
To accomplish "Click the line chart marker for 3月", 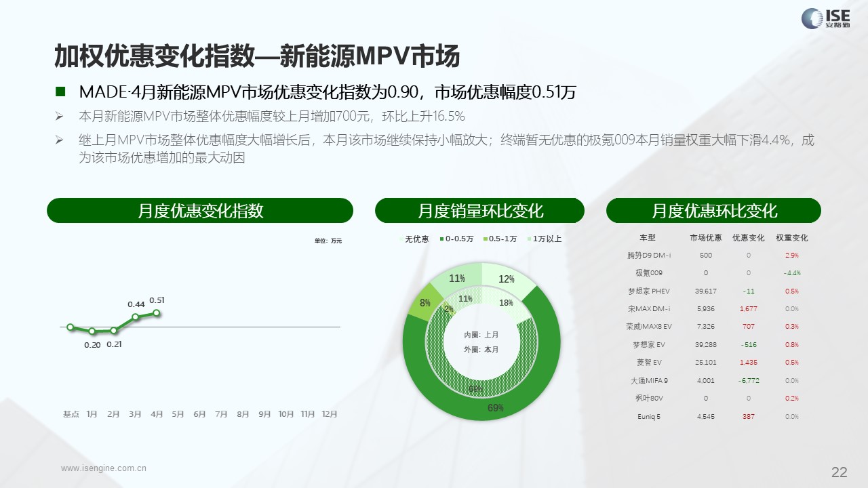I will pos(136,317).
